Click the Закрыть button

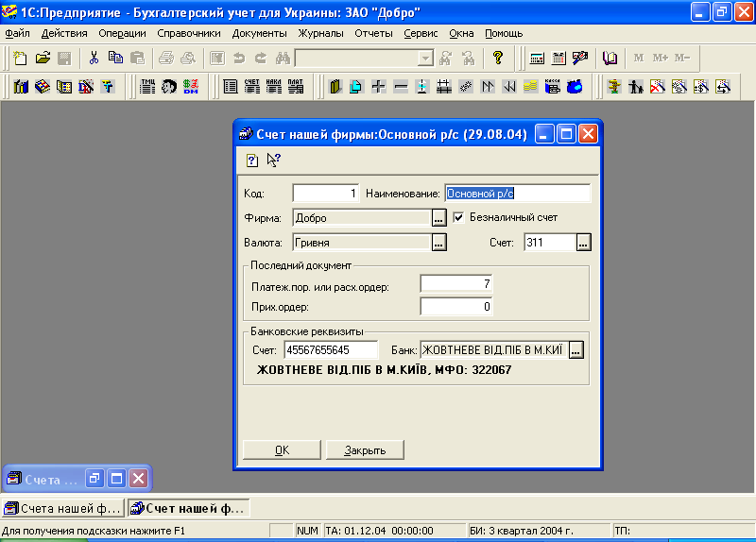point(365,450)
